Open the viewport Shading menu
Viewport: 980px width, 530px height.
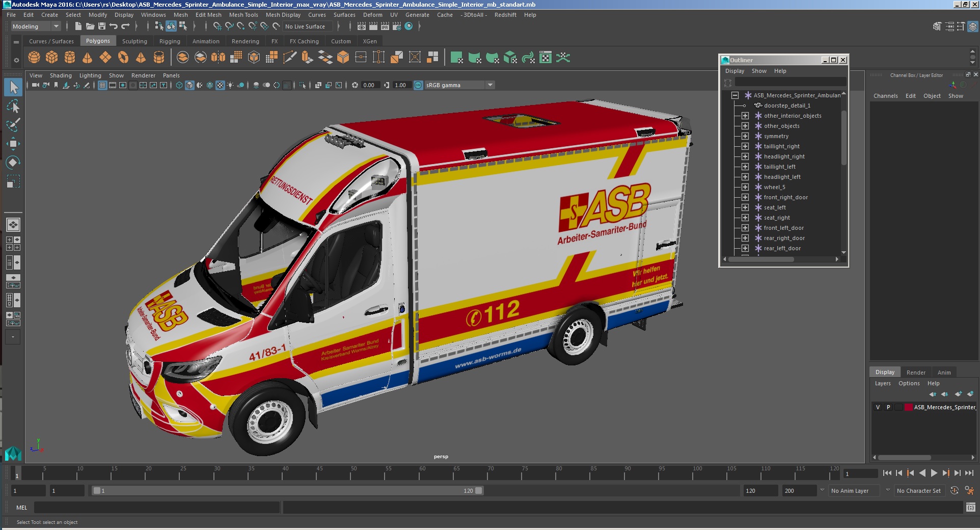pos(61,75)
